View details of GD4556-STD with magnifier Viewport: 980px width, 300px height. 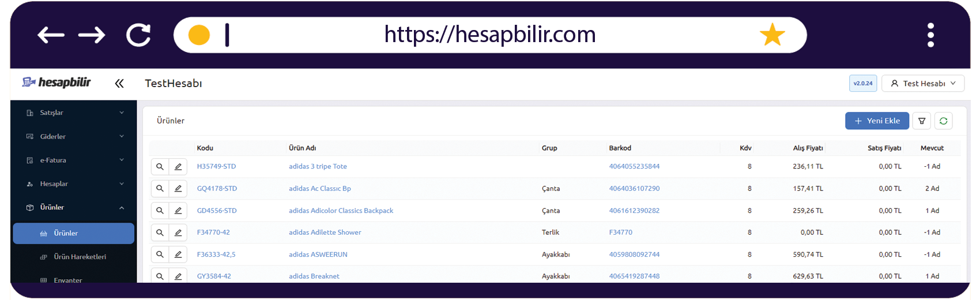coord(160,211)
